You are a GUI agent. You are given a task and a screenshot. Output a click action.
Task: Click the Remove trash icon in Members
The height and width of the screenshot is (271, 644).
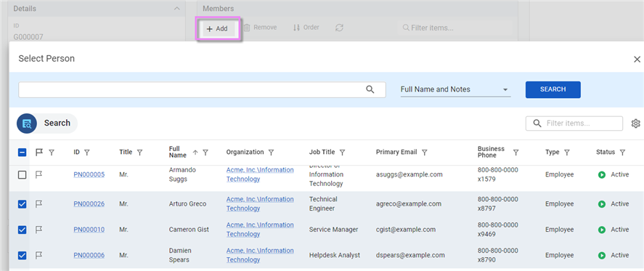(247, 28)
